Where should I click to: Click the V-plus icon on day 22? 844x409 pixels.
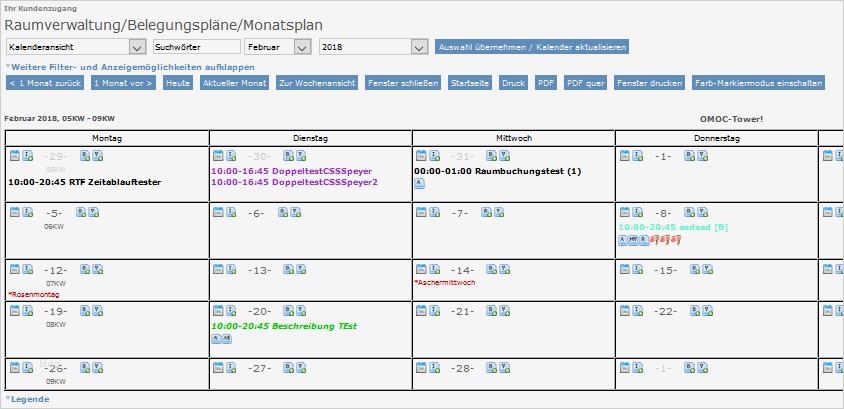(708, 311)
